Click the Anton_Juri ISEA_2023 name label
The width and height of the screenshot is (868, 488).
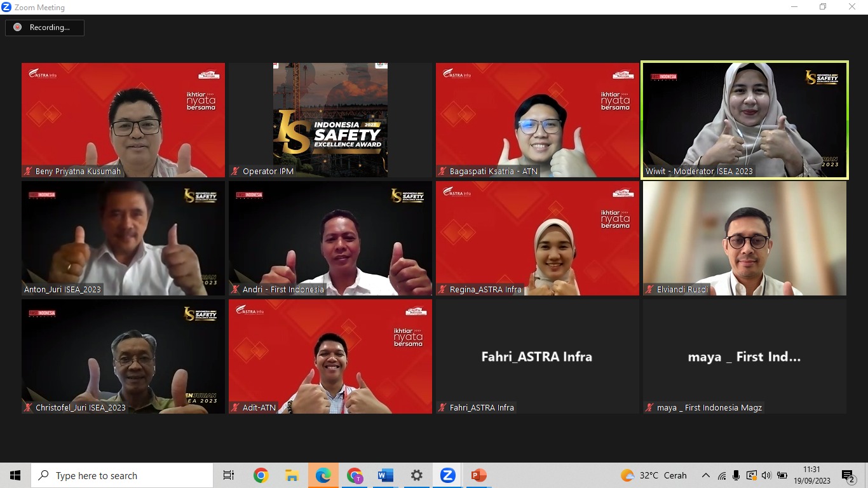pyautogui.click(x=62, y=290)
